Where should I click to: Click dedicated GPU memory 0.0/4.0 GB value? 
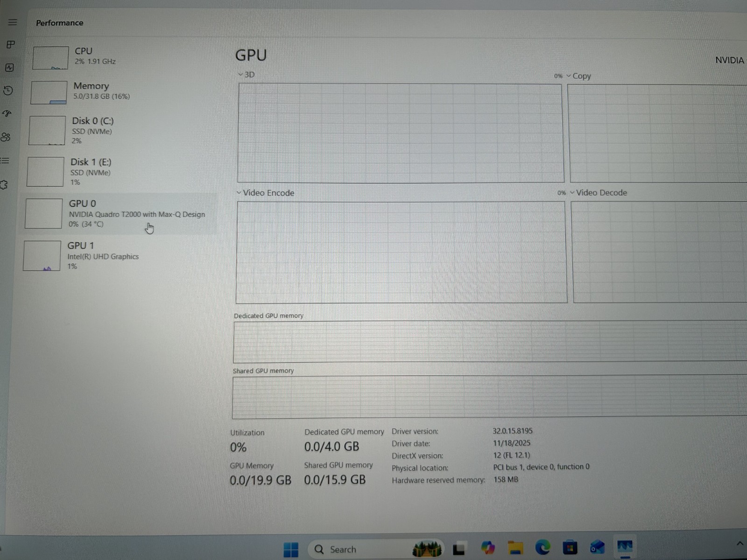tap(332, 447)
